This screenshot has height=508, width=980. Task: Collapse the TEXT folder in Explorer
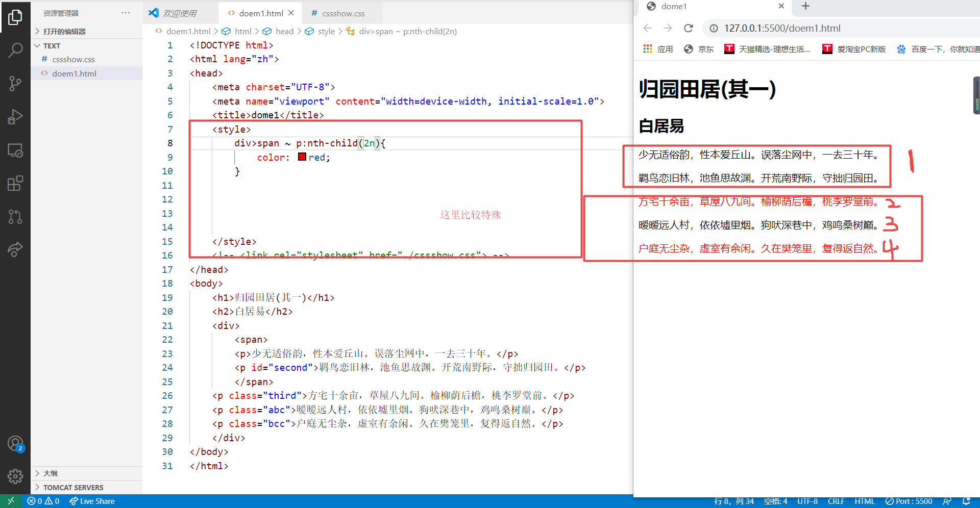pos(37,45)
